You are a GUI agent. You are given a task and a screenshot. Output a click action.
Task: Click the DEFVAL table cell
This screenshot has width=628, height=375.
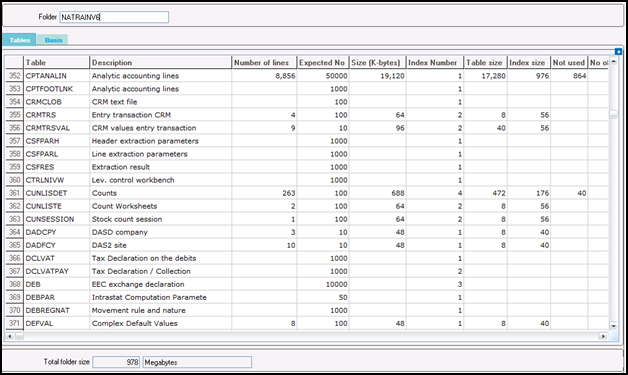(56, 323)
